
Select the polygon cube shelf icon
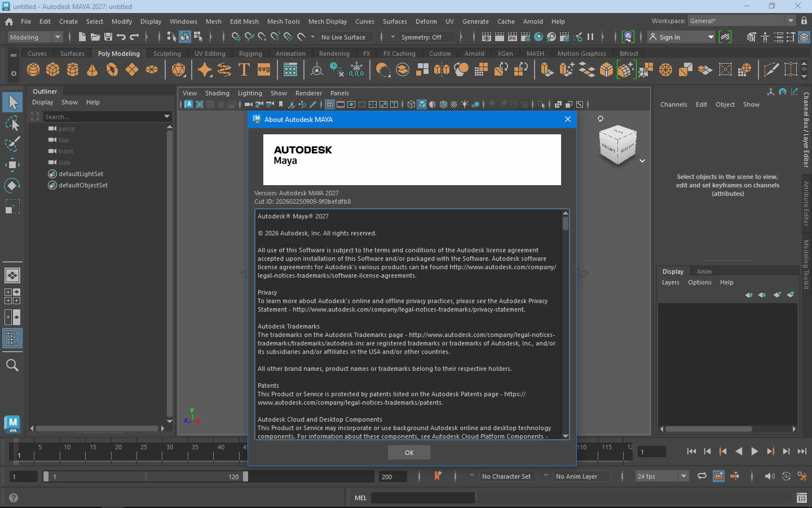coord(53,69)
